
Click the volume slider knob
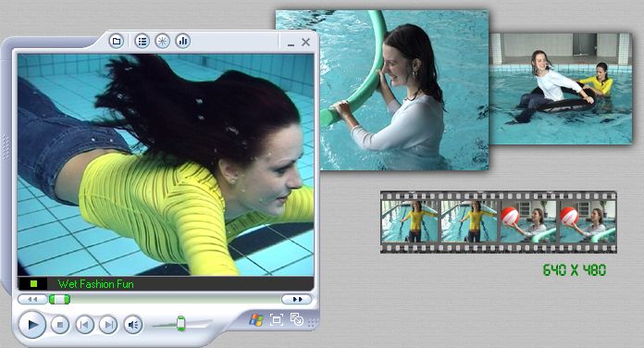pyautogui.click(x=181, y=323)
